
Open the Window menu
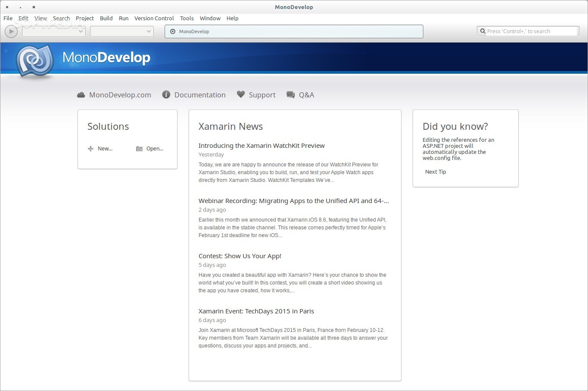210,18
